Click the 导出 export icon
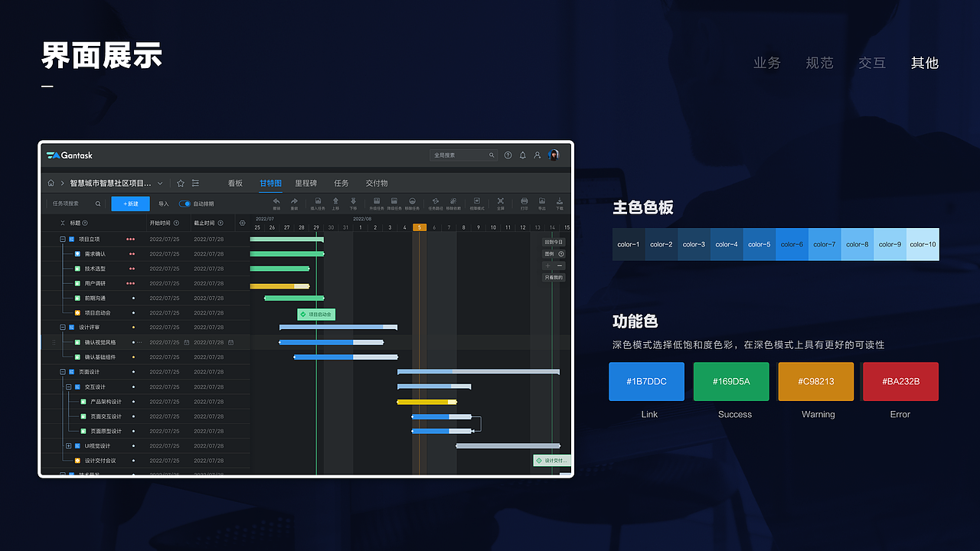The image size is (980, 551). pos(542,201)
